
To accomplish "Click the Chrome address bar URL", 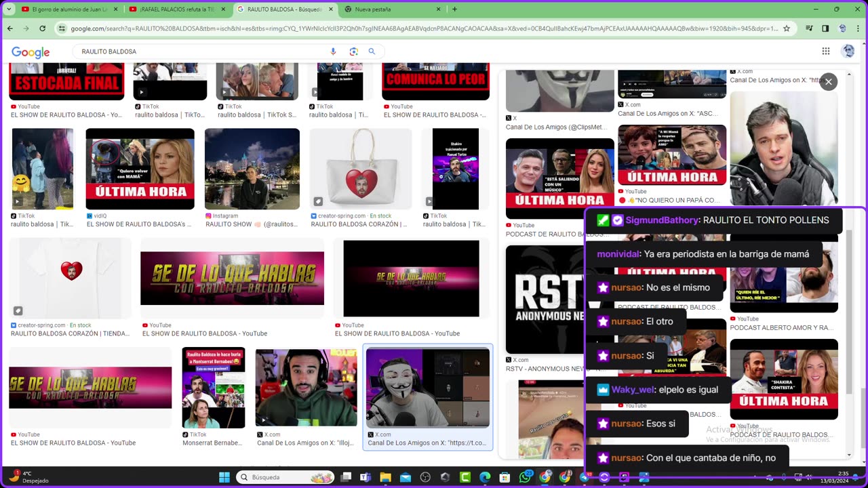I will click(424, 28).
